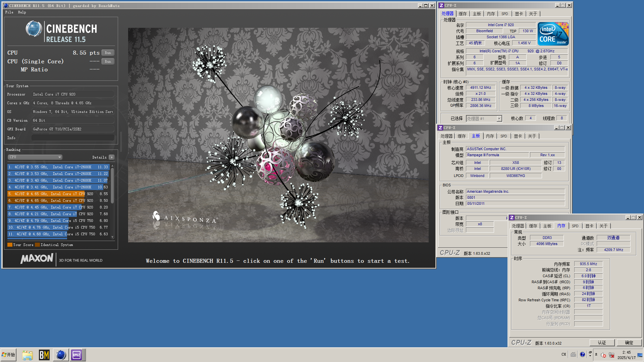Click the Details arrow icon in Ranking
644x362 pixels.
coord(112,157)
